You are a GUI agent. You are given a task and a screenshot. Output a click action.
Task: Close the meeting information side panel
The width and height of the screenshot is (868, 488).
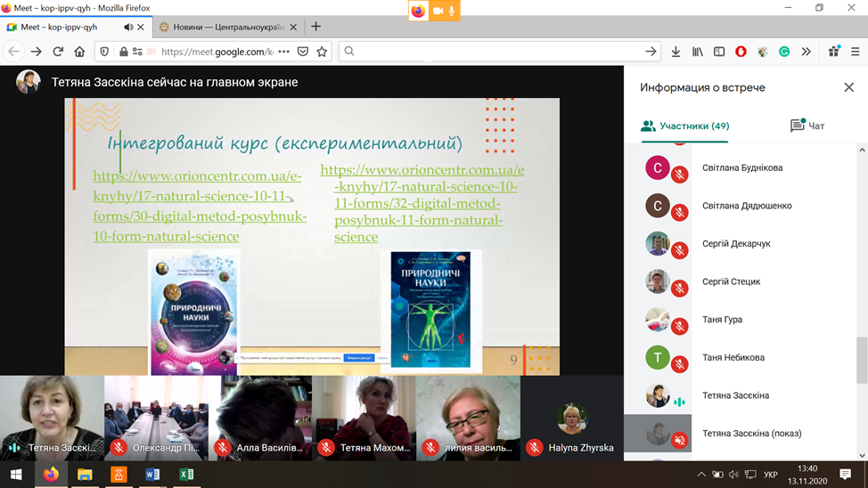pos(848,87)
